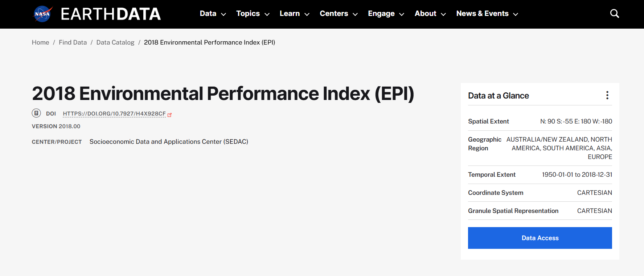Open the DOI link HTTPS://DOI.ORG/10.7927/H4X928CF
Viewport: 644px width, 276px height.
114,114
